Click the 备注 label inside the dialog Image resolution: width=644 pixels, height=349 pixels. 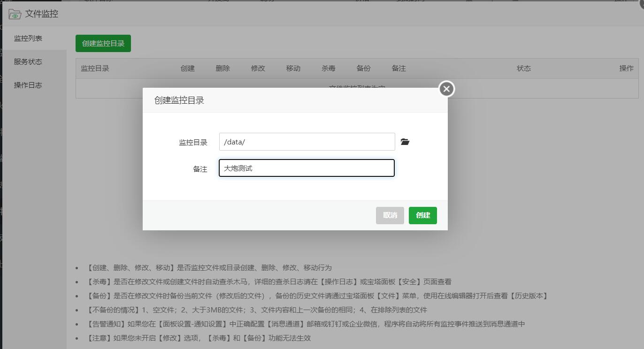tap(200, 169)
